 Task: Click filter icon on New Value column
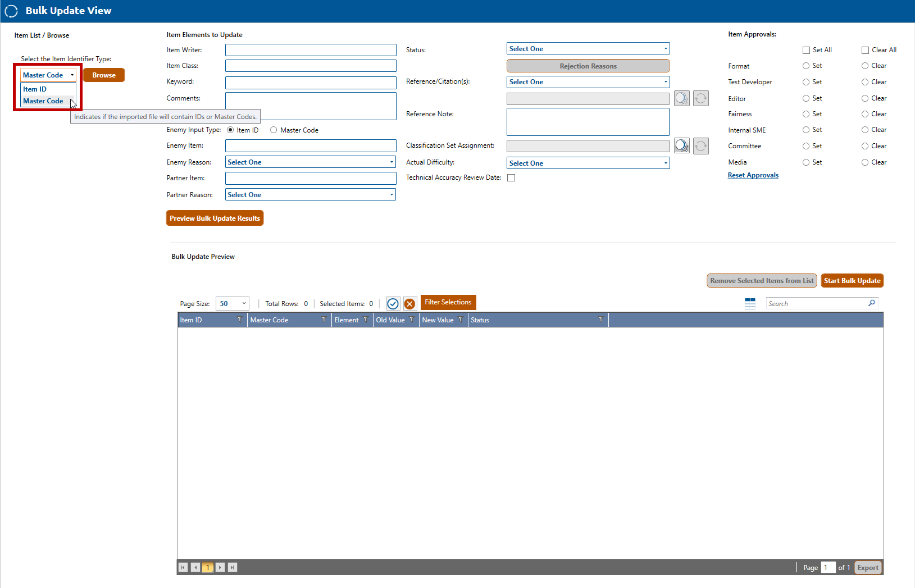tap(461, 320)
